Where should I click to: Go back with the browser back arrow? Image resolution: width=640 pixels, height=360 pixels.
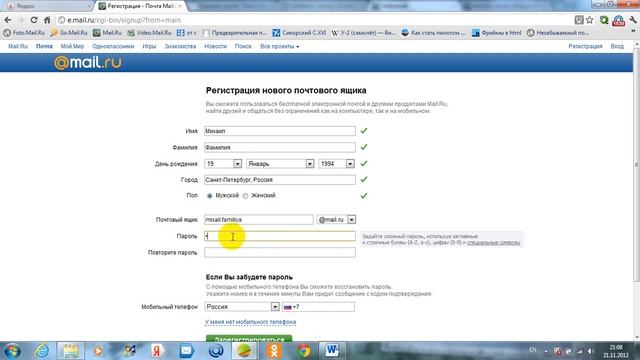(x=8, y=20)
